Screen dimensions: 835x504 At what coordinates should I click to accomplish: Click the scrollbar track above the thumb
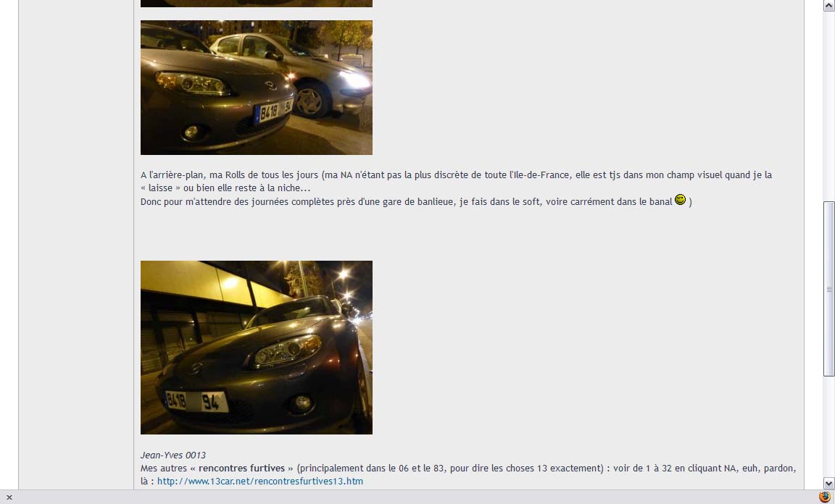(x=828, y=106)
